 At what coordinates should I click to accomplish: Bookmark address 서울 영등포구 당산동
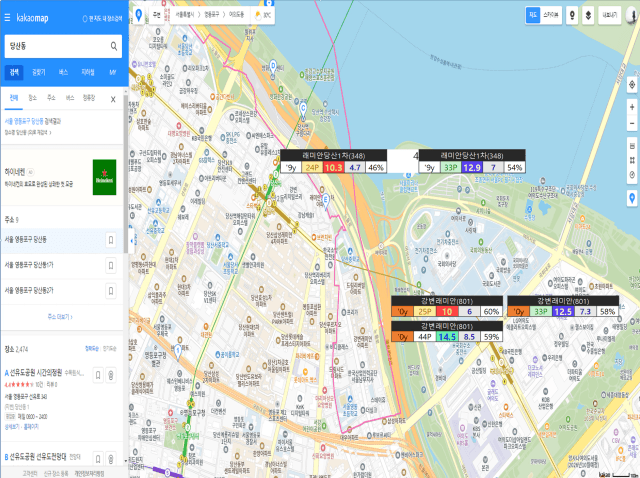click(111, 240)
